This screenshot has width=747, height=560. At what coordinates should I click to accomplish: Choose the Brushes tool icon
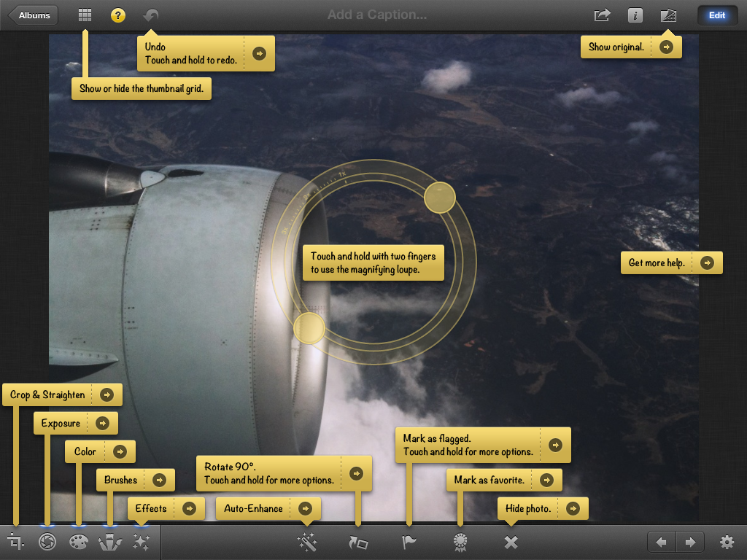coord(109,542)
